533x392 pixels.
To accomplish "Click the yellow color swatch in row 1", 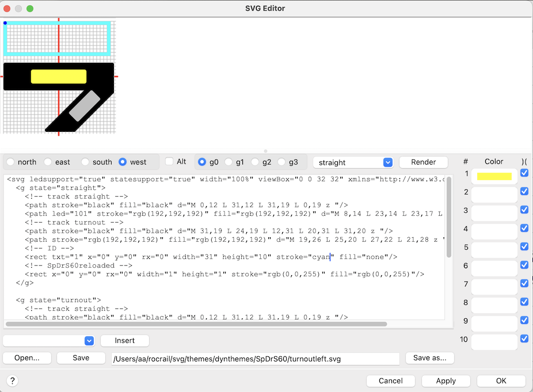I will 494,176.
